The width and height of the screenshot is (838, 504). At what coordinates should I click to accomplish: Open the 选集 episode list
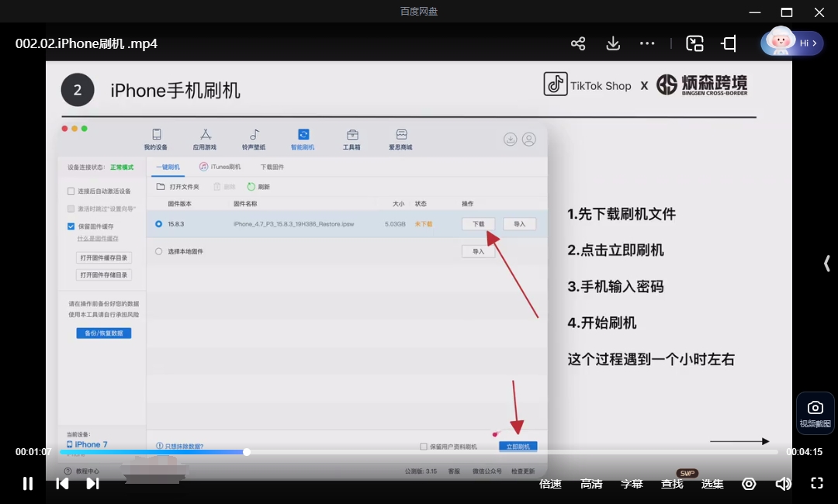(712, 484)
